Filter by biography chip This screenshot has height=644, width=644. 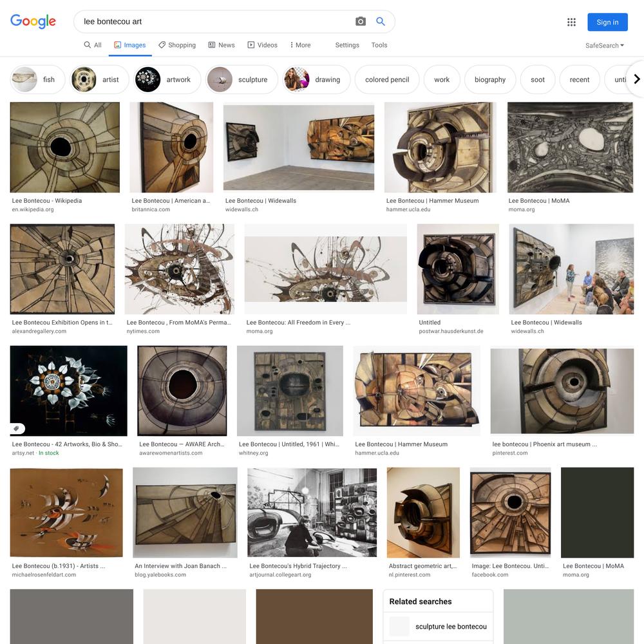(x=490, y=79)
